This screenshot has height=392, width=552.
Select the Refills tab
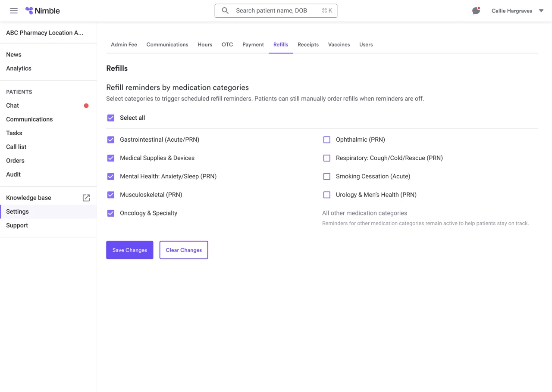pos(281,44)
